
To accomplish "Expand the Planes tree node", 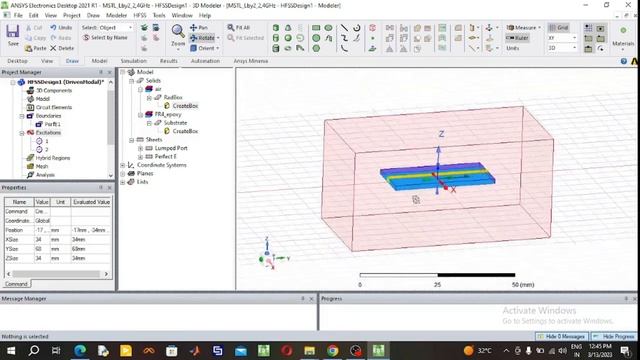I will 122,173.
